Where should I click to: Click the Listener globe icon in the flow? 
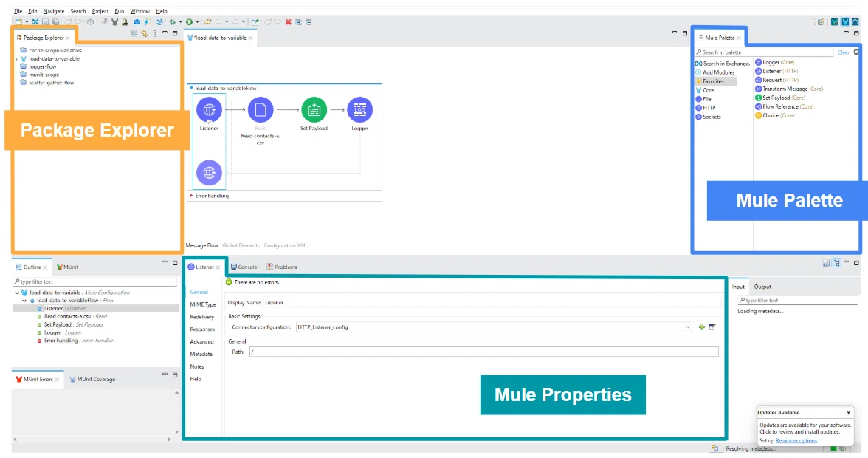(209, 109)
